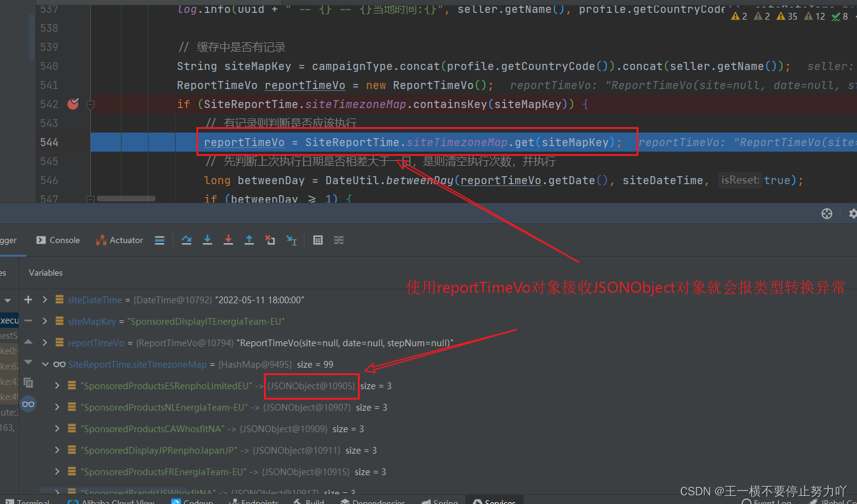Click underlined reportTimeVo on line 541
The height and width of the screenshot is (504, 857).
point(305,85)
